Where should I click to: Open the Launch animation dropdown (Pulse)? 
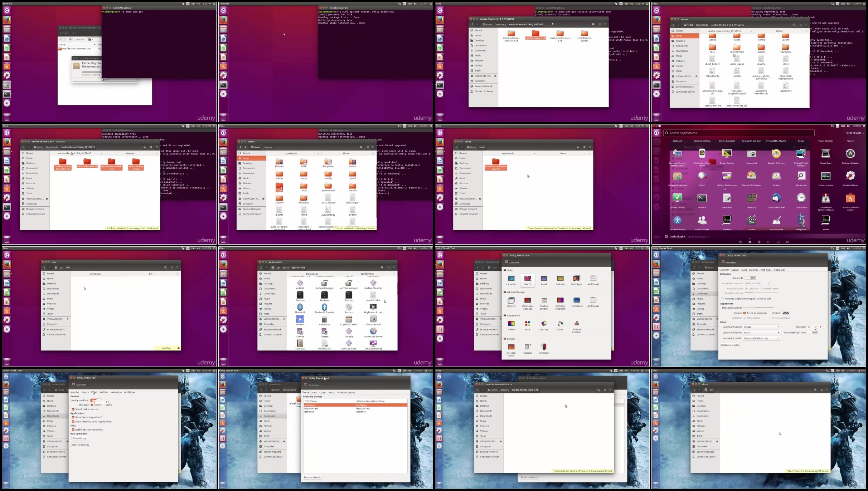(x=762, y=333)
